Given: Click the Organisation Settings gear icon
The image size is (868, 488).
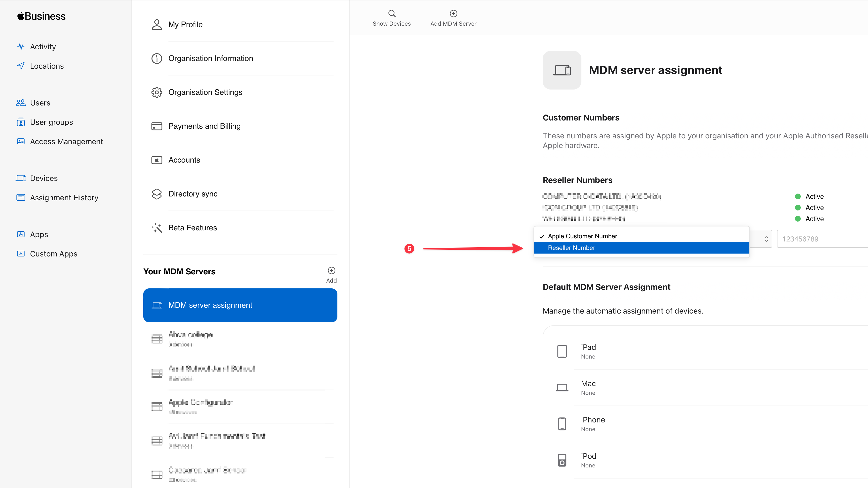Looking at the screenshot, I should click(157, 92).
